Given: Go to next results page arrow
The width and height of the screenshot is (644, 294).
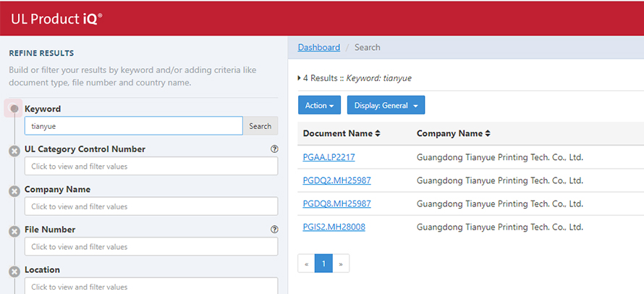Looking at the screenshot, I should point(341,264).
